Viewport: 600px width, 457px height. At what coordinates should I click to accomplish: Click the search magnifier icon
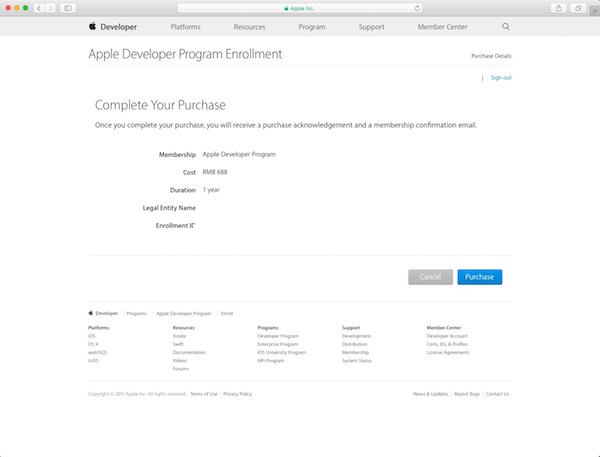506,27
